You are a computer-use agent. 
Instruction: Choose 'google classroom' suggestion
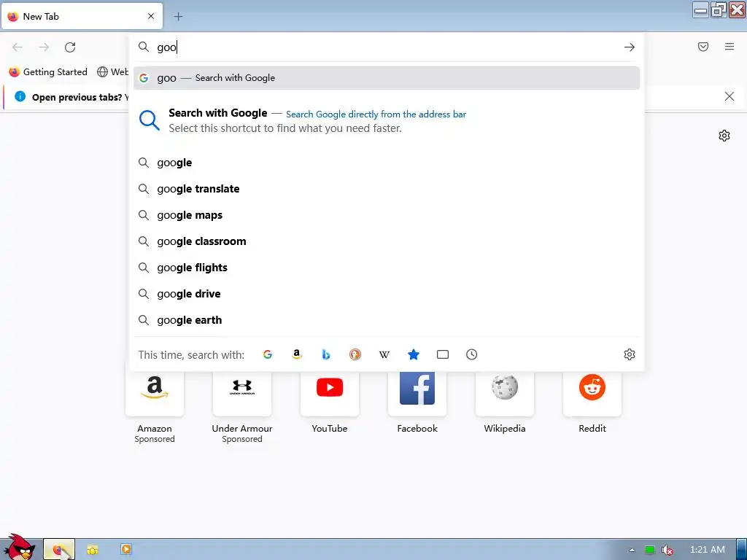coord(387,241)
